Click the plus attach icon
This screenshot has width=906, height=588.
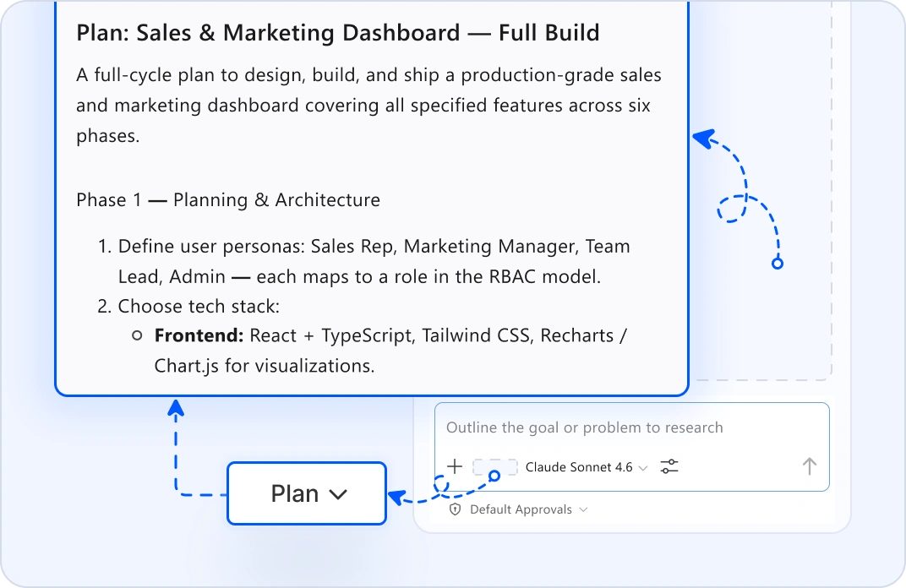(455, 466)
